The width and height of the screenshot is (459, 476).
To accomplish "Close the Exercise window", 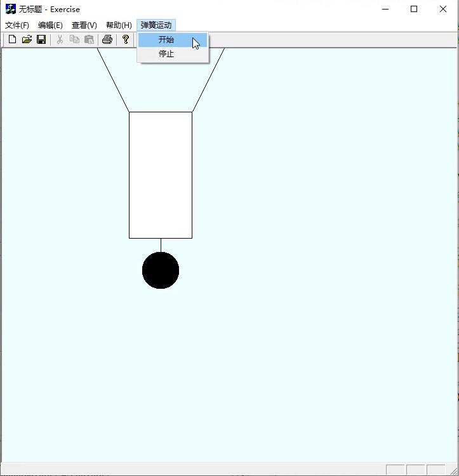I will pos(443,9).
